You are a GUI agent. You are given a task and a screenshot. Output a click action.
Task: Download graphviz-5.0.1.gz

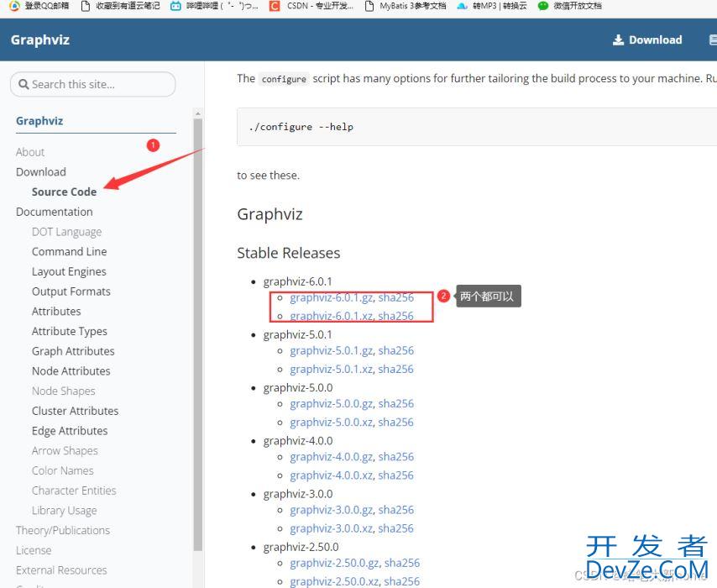(x=332, y=350)
